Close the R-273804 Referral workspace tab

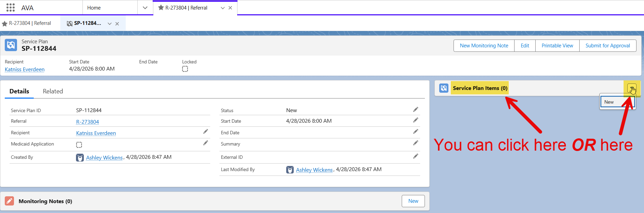pyautogui.click(x=230, y=8)
